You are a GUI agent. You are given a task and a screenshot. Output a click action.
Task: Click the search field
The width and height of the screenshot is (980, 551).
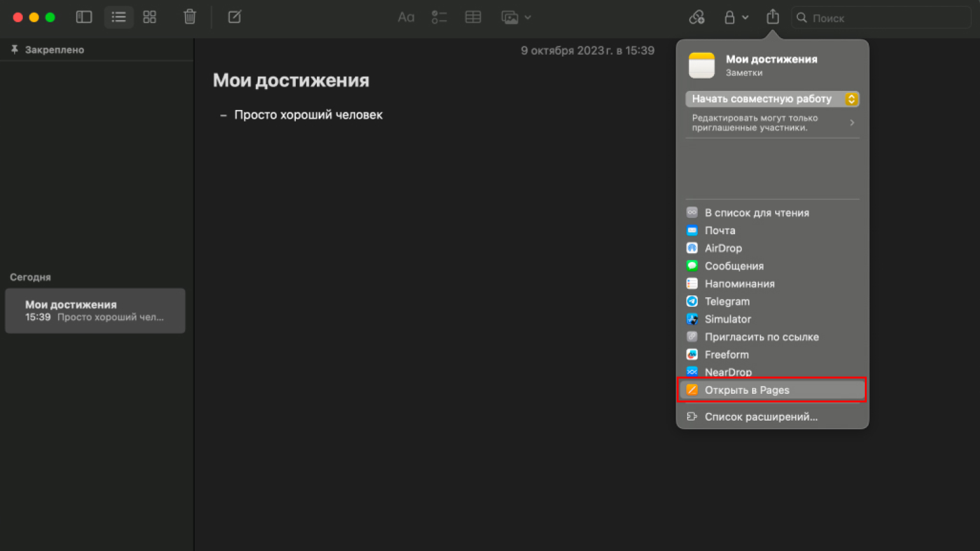click(881, 18)
